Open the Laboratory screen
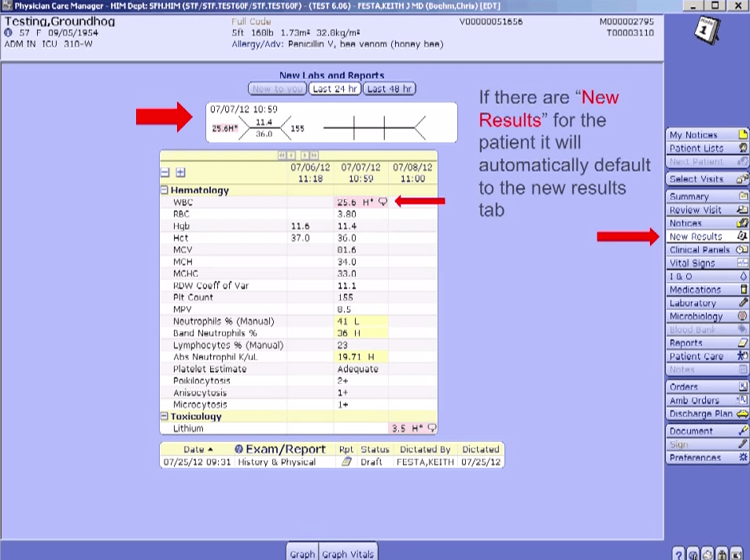 coord(707,303)
